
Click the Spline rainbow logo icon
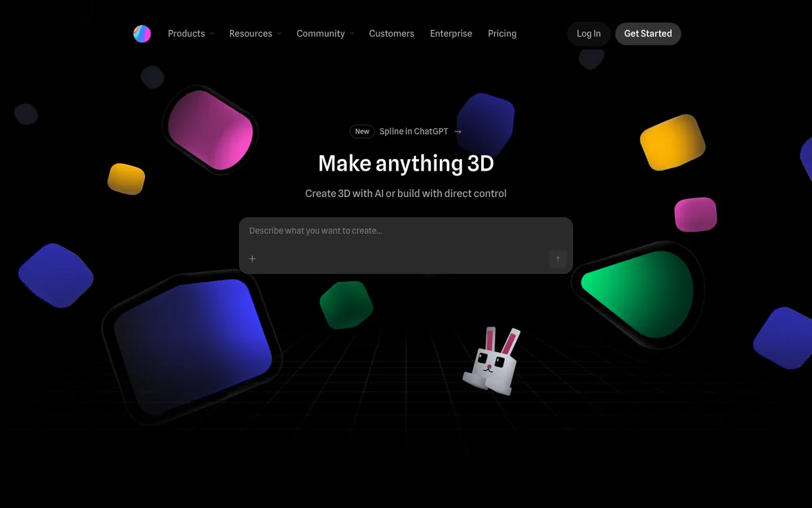pos(142,34)
